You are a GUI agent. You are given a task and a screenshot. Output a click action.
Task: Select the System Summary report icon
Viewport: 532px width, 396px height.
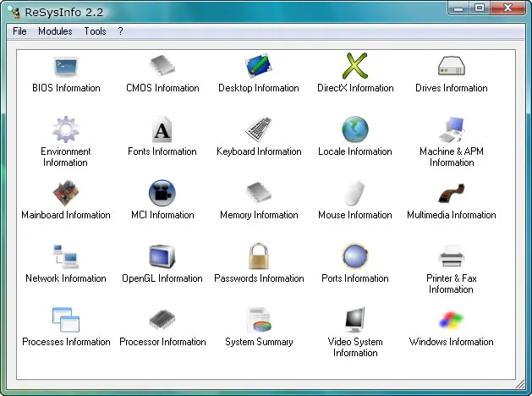259,320
